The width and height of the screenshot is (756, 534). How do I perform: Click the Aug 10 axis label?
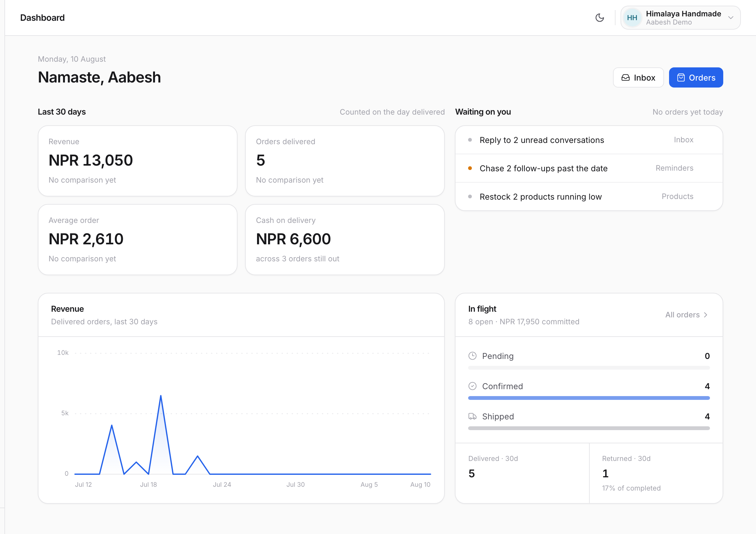420,484
